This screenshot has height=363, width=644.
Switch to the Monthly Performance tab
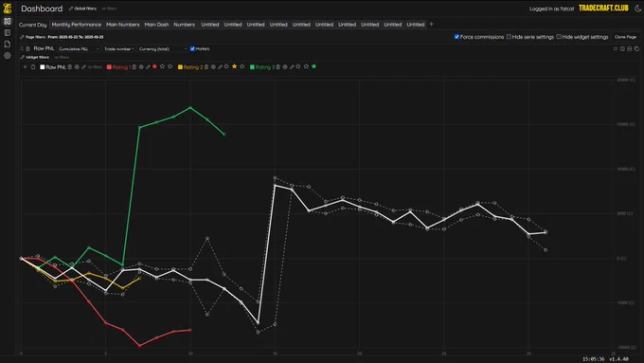point(77,25)
